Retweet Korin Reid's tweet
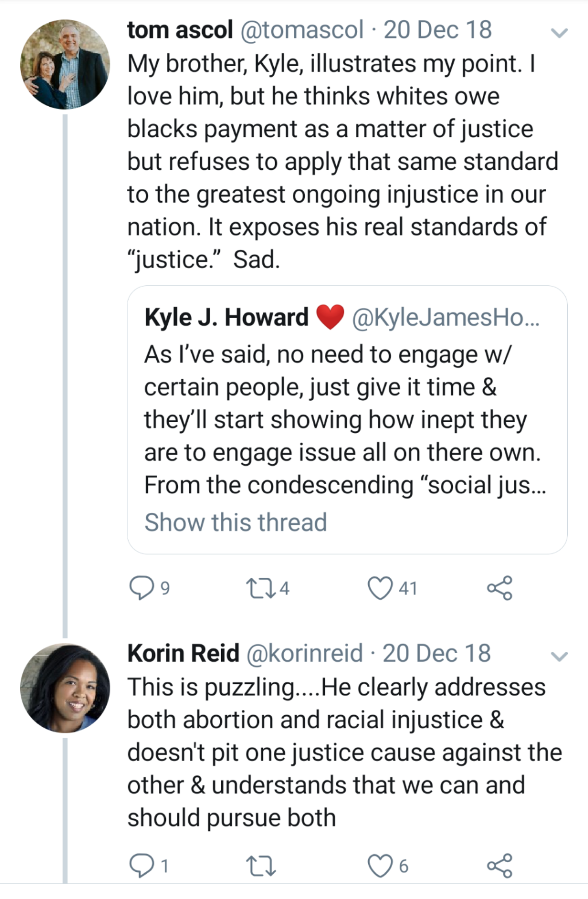Screen dimensions: 588x899 click(261, 866)
